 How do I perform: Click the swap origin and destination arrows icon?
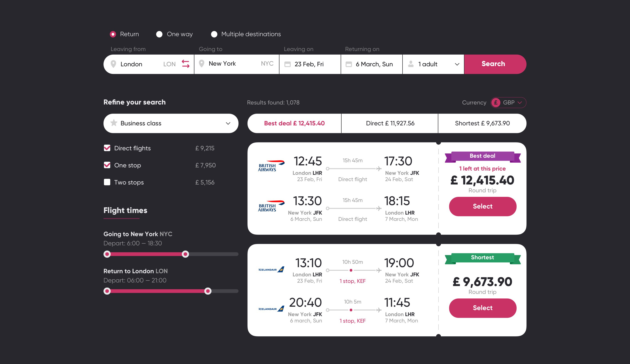[185, 64]
